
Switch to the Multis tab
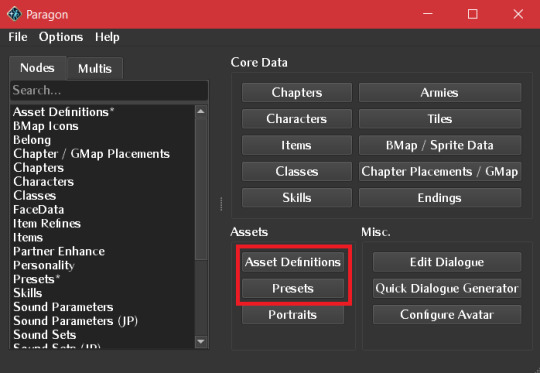(x=95, y=69)
